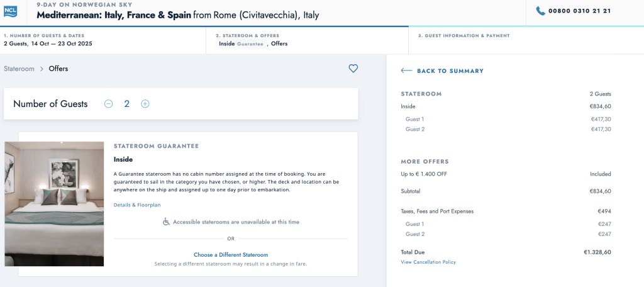The width and height of the screenshot is (644, 287).
Task: Open step 1 Number of Guests & Dates
Action: click(x=103, y=40)
